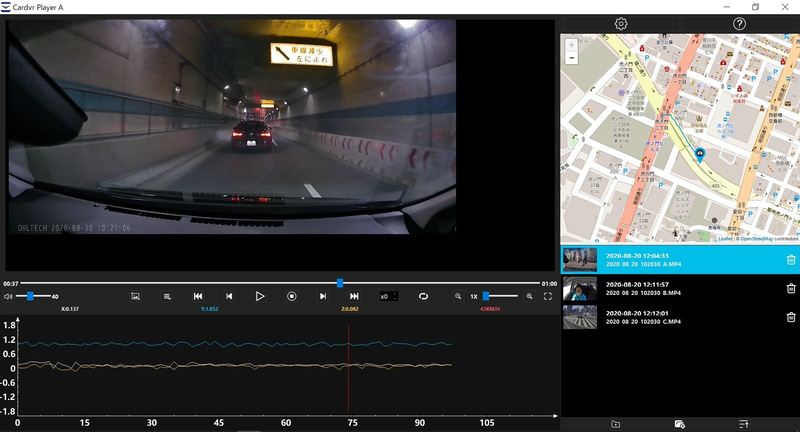The width and height of the screenshot is (800, 432).
Task: Open the playlist icon next to snapshot
Action: click(x=167, y=296)
